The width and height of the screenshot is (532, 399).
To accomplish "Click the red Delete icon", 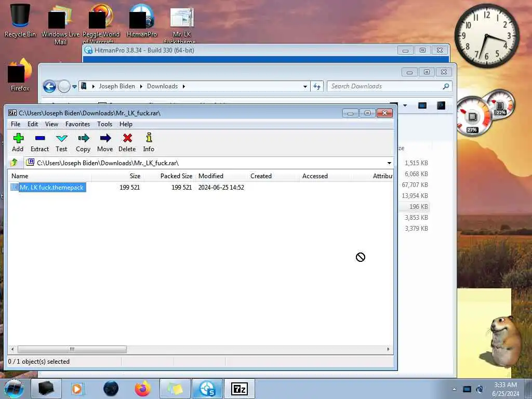I will click(x=127, y=142).
